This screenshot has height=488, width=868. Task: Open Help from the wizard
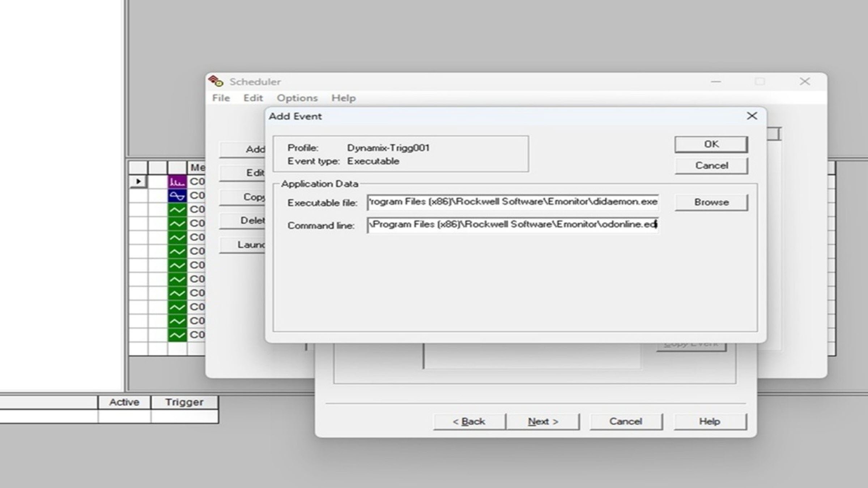pos(710,421)
